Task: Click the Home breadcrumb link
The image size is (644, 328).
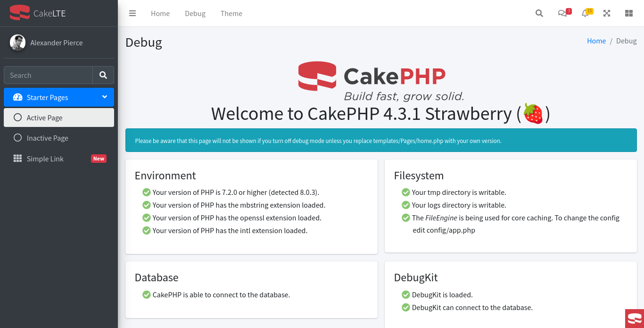Action: (596, 41)
